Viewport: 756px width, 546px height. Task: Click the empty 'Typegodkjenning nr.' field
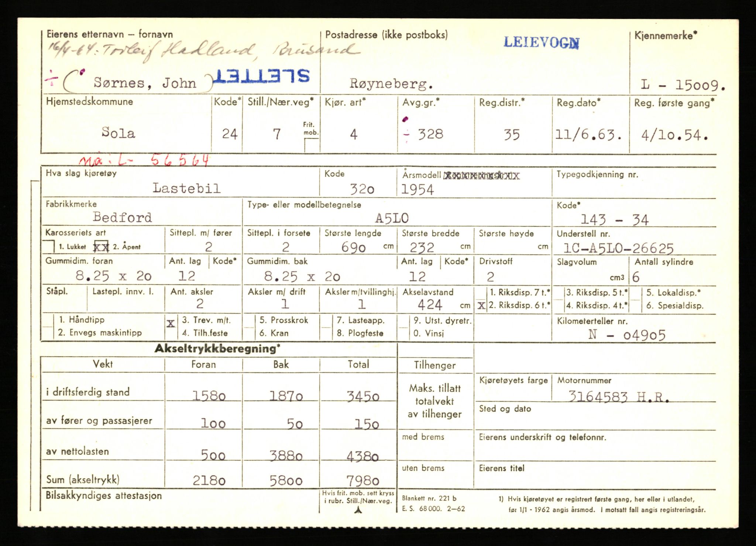(634, 182)
